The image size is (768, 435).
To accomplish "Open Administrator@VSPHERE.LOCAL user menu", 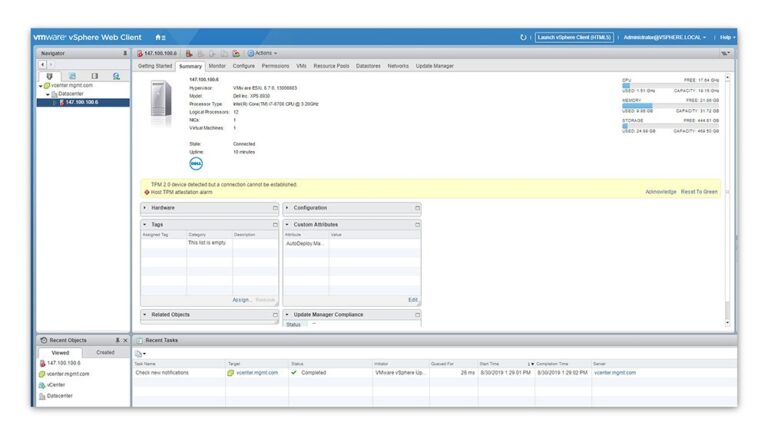I will click(664, 37).
